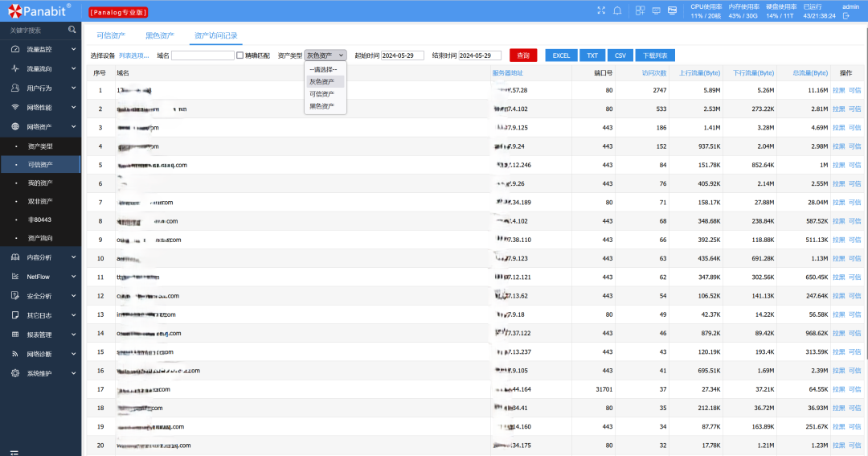Image resolution: width=868 pixels, height=456 pixels.
Task: Export the table with the EXCEL button
Action: click(561, 55)
